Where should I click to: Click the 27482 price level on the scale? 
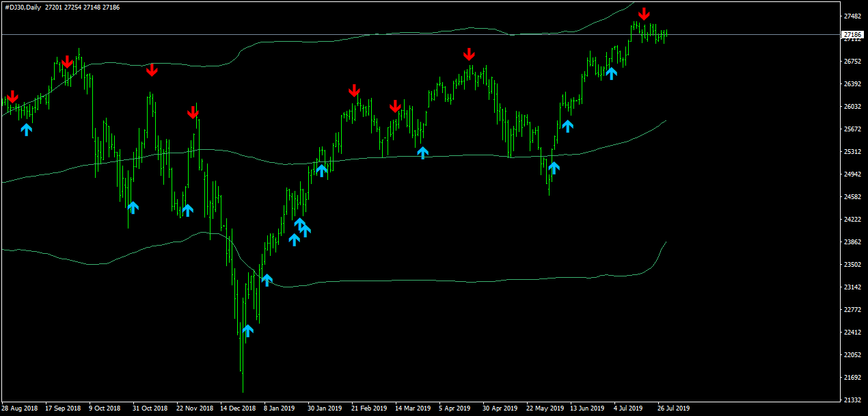click(x=852, y=16)
